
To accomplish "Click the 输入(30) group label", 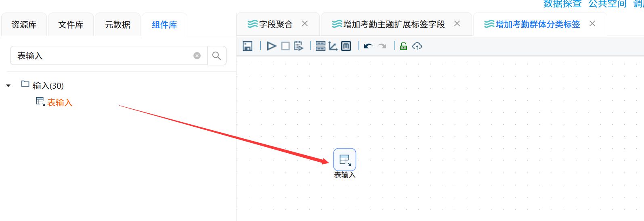I will (x=48, y=85).
